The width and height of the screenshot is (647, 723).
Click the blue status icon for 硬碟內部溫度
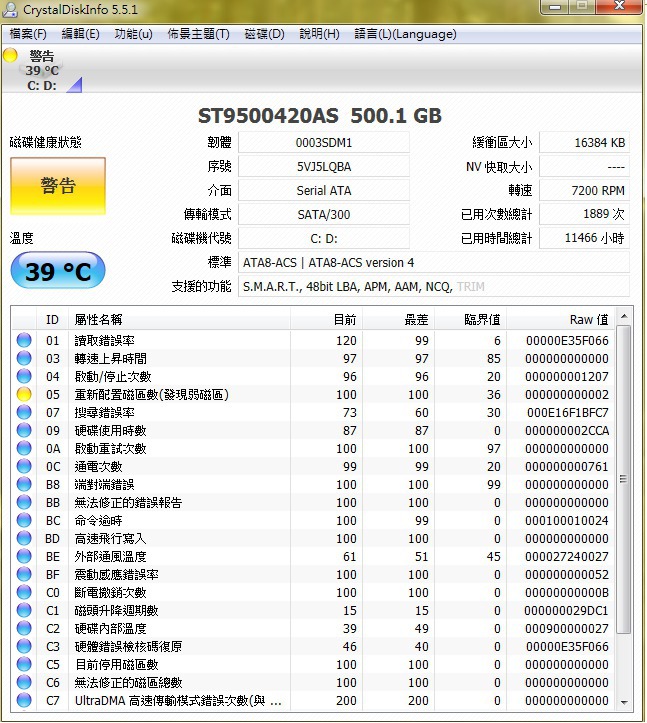click(24, 628)
